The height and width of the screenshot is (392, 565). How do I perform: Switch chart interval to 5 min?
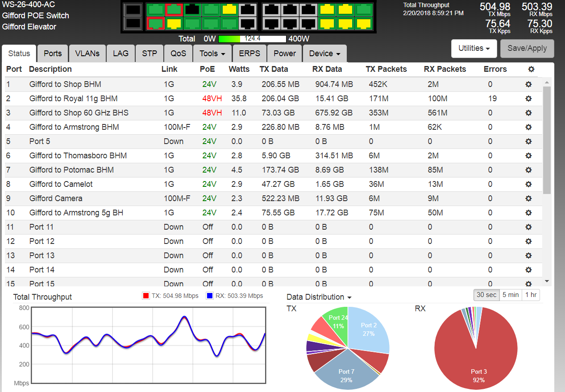coord(510,295)
